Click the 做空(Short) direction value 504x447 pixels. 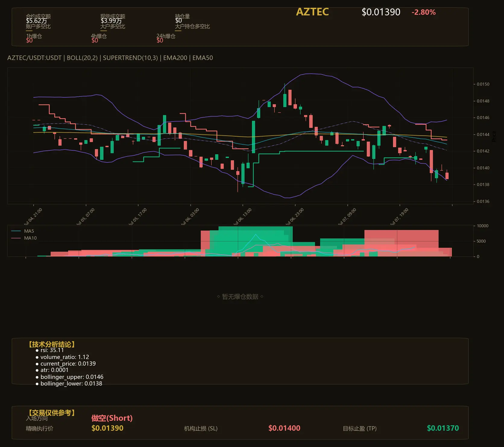tap(112, 418)
